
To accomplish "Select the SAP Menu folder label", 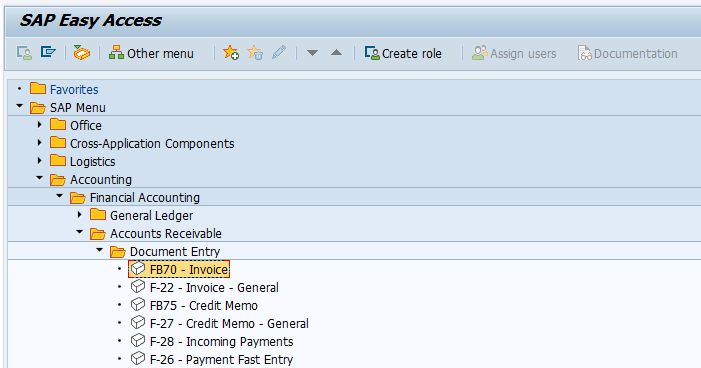I will [78, 108].
